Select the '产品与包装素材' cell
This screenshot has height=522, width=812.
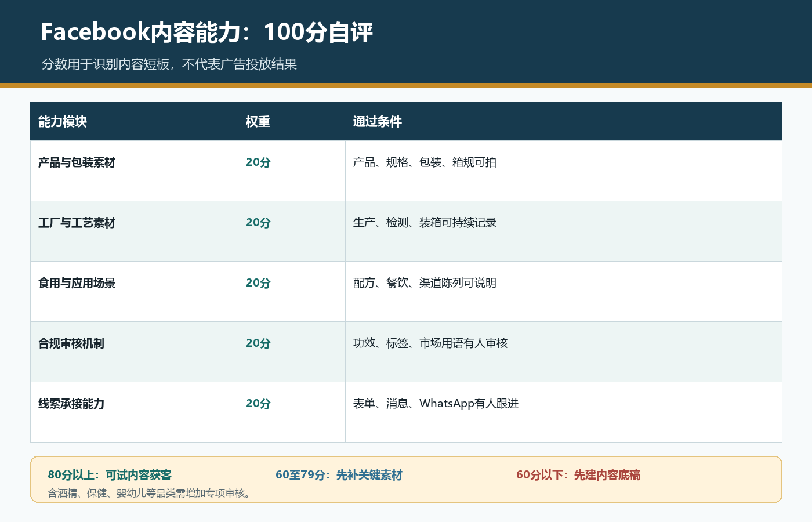tap(134, 171)
